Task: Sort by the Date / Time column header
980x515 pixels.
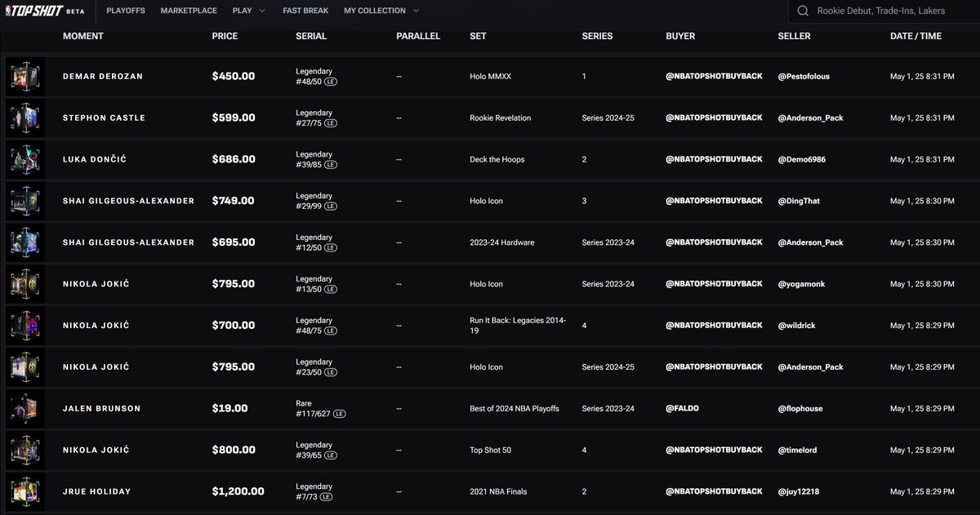Action: pos(915,36)
